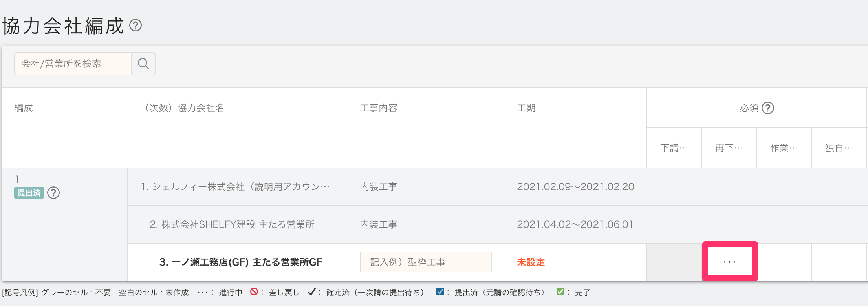This screenshot has height=306, width=868.
Task: Select 一ノ瀬工務店(GF) 主たる営業所GF row
Action: coord(240,262)
